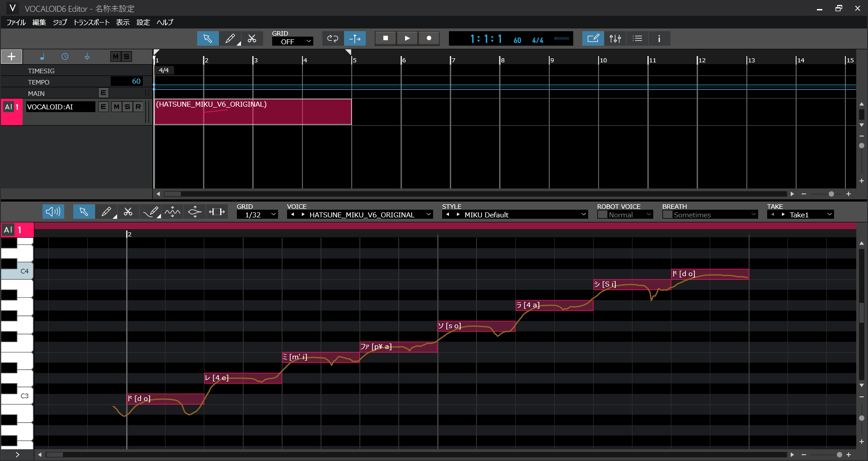Select pitch curve pencil tool
Screen dimensions: 868x461
[x=151, y=212]
